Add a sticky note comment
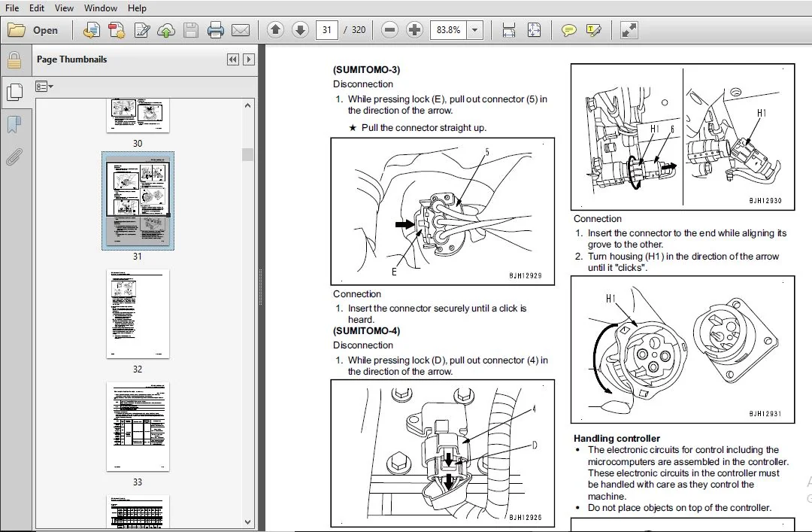This screenshot has height=532, width=812. click(569, 30)
